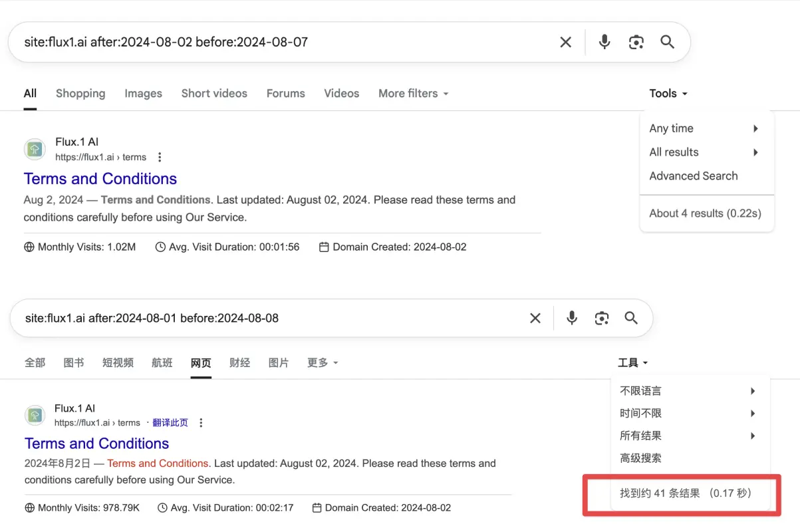Click Monthly Visits: 1.02M text

(86, 247)
